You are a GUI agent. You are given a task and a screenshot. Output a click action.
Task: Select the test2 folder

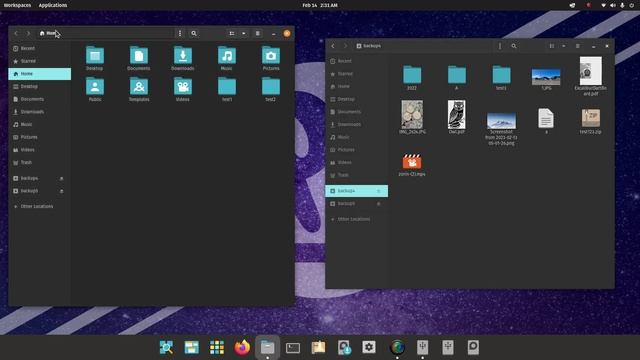coord(271,87)
